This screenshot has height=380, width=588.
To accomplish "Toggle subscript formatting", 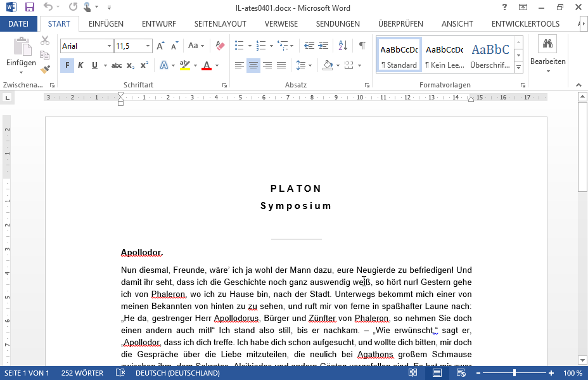I will (131, 66).
